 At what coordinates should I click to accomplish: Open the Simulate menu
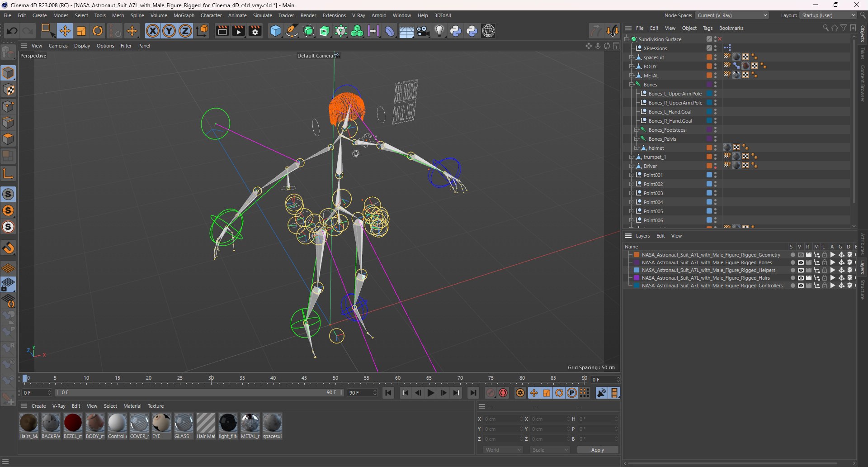(x=263, y=15)
